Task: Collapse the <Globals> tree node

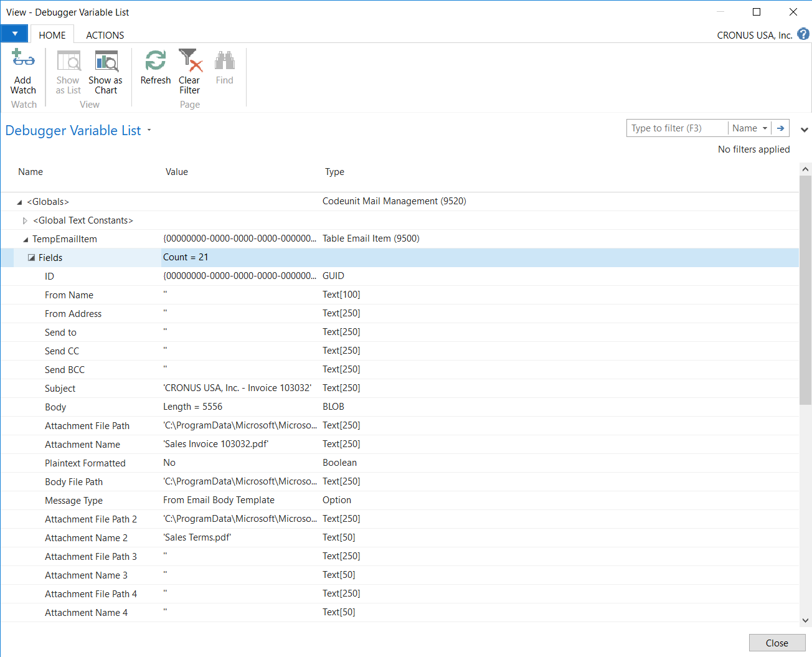Action: coord(19,202)
